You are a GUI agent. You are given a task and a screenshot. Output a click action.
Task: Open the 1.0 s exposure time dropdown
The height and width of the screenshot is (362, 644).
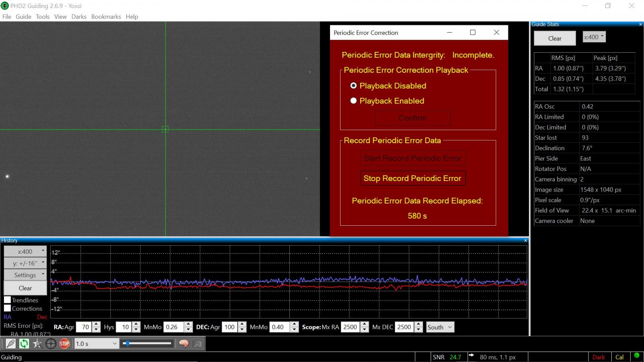tap(97, 344)
